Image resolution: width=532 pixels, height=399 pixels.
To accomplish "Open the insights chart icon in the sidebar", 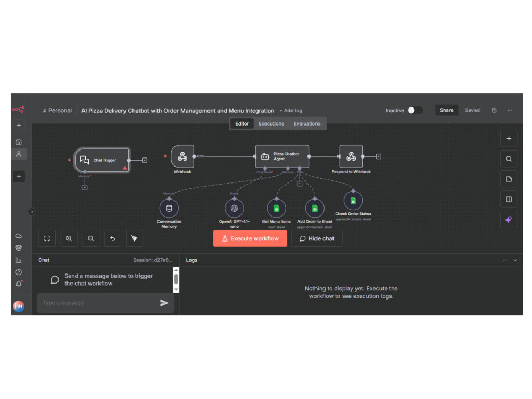I will tap(19, 260).
